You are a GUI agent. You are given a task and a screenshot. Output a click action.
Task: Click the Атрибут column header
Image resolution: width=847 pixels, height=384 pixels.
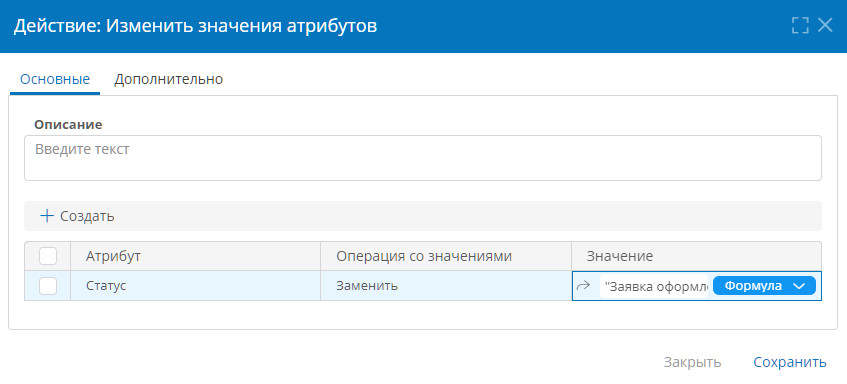coord(196,256)
